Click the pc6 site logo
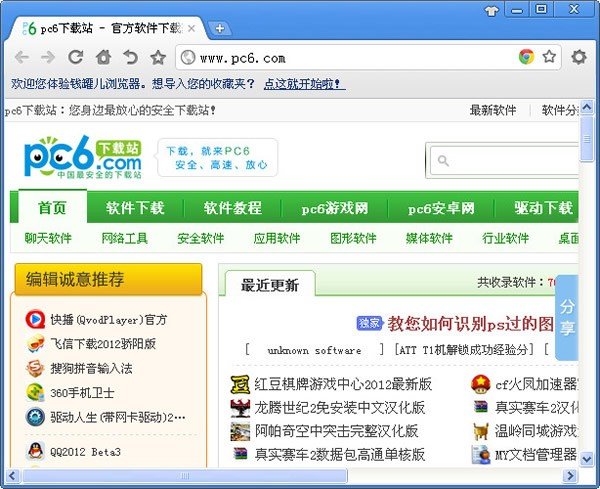This screenshot has width=600, height=489. click(82, 157)
